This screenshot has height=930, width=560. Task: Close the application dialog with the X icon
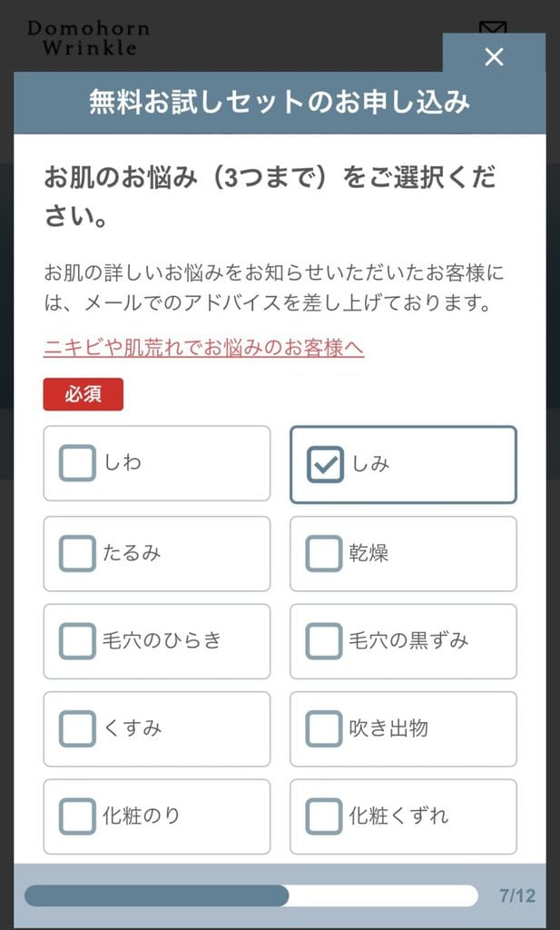point(495,57)
